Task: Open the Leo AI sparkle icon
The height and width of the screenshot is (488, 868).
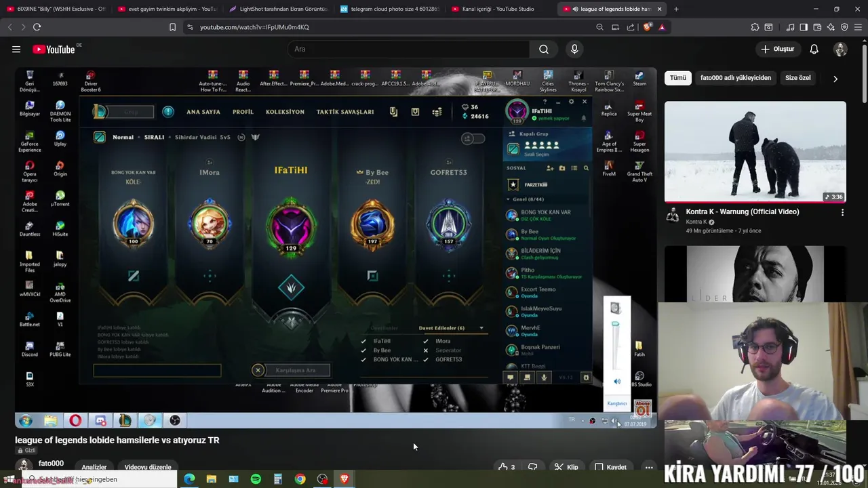Action: pos(831,27)
